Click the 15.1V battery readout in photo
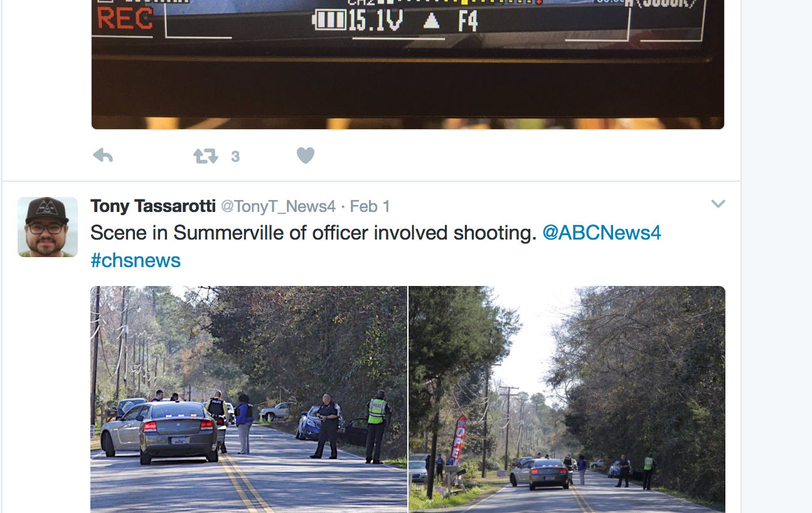 (358, 21)
